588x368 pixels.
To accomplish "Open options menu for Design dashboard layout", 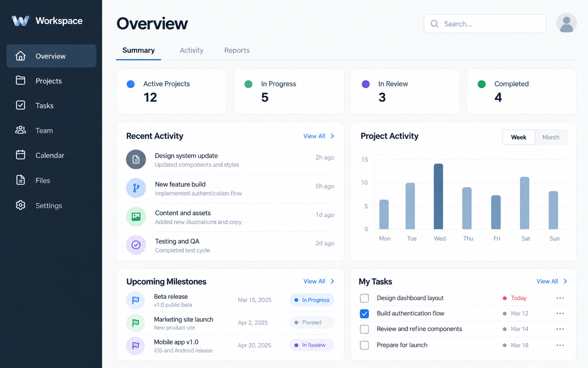I will (x=560, y=298).
